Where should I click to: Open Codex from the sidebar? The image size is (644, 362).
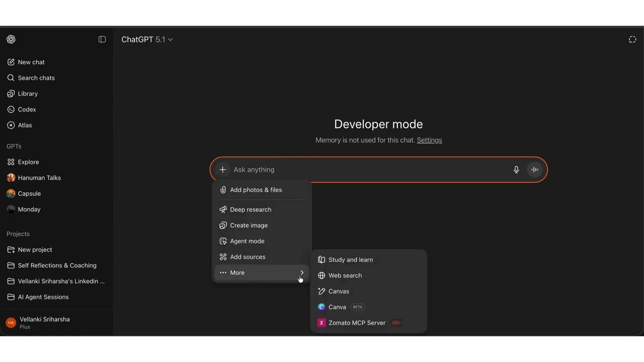point(56,109)
